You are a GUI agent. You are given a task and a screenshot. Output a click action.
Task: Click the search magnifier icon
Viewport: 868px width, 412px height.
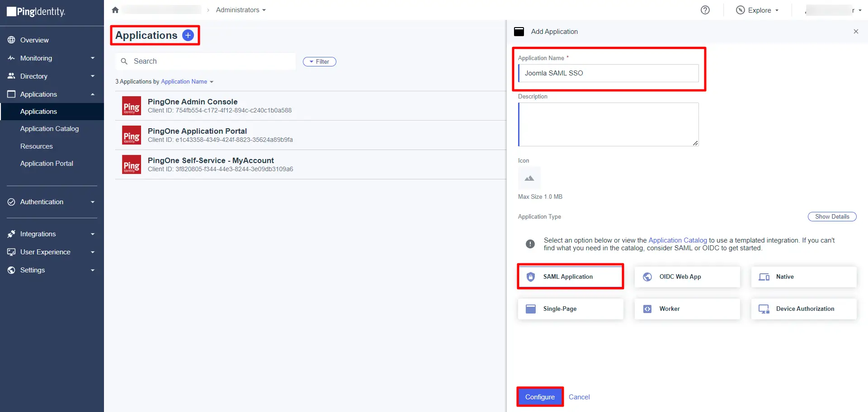tap(124, 61)
